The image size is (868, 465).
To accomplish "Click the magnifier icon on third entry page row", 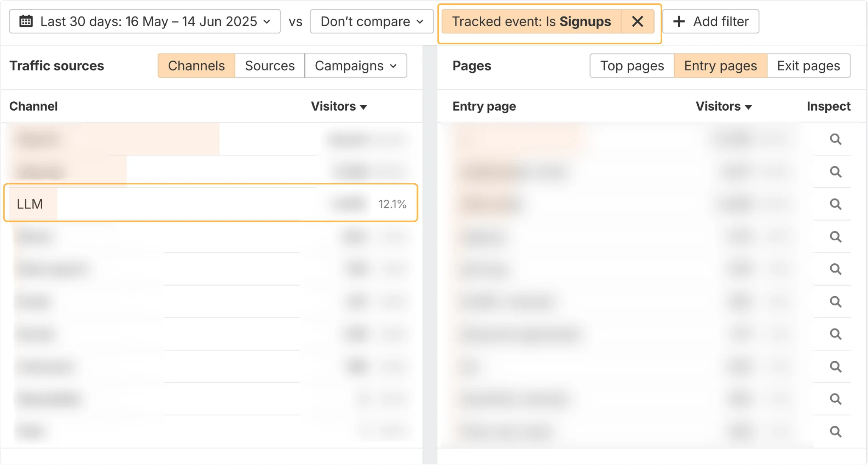I will [835, 204].
